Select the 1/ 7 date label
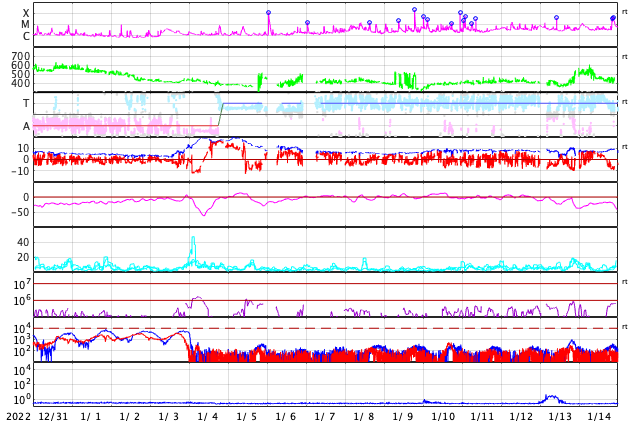 point(325,417)
